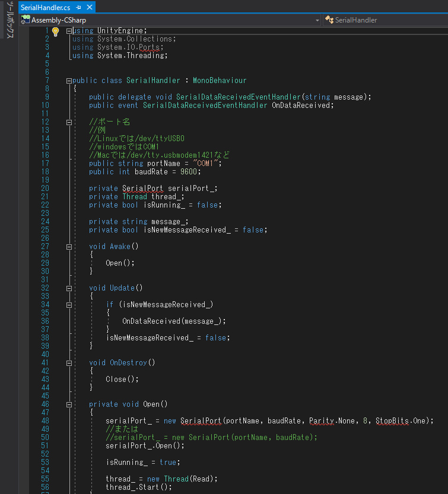Click line number 48 in the margin
The width and height of the screenshot is (448, 494).
tap(45, 420)
